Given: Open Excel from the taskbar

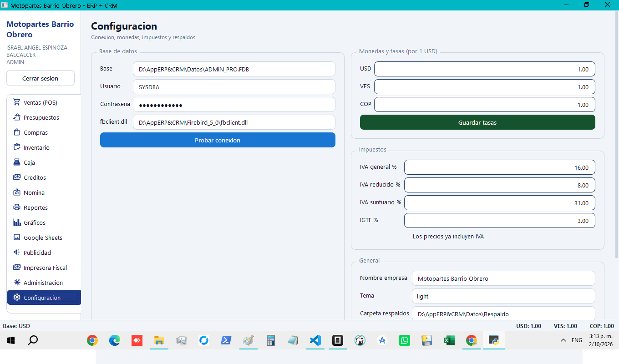Looking at the screenshot, I should (449, 340).
